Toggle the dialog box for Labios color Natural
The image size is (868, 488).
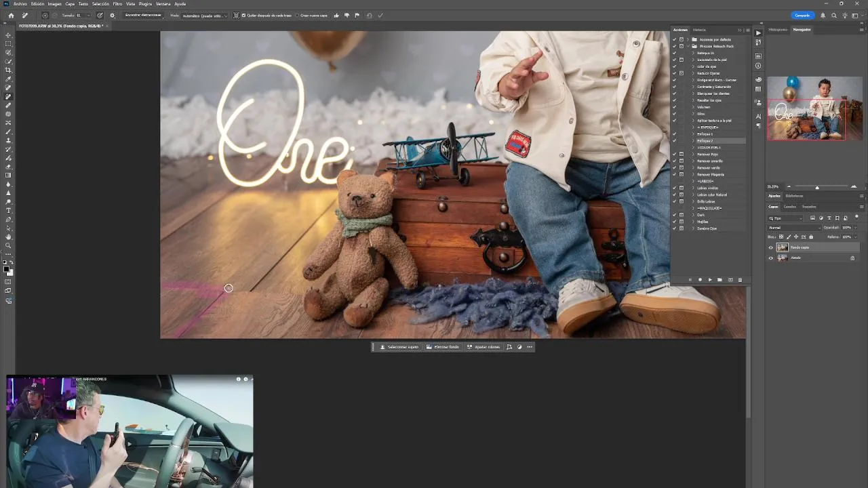(682, 195)
